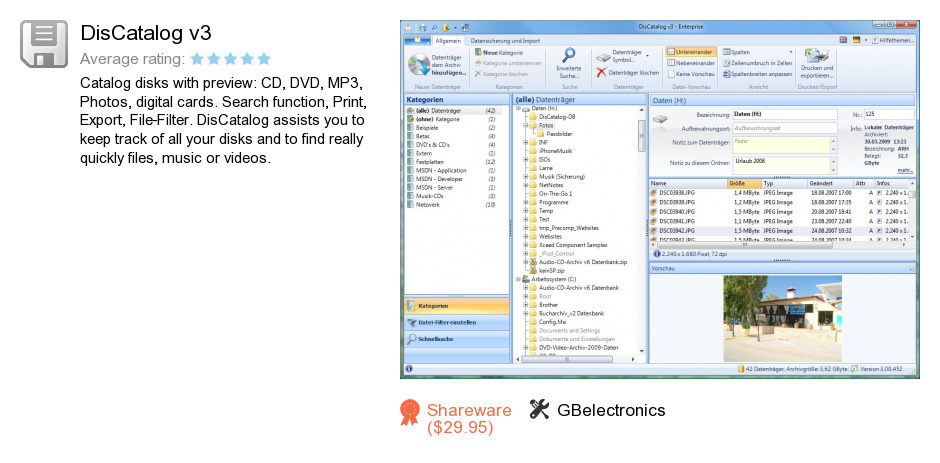Click the developer tools icon beside GBelectronics
Viewport: 940px width, 463px height.
tap(540, 409)
